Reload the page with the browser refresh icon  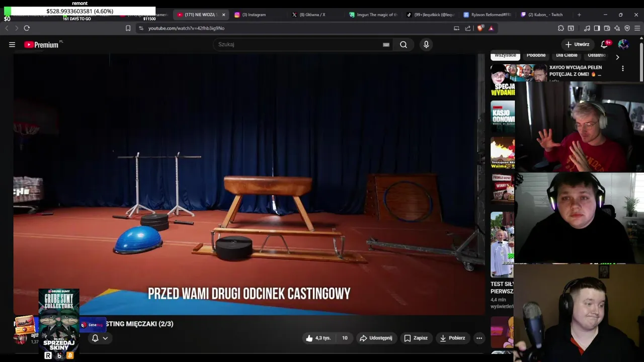pyautogui.click(x=27, y=28)
